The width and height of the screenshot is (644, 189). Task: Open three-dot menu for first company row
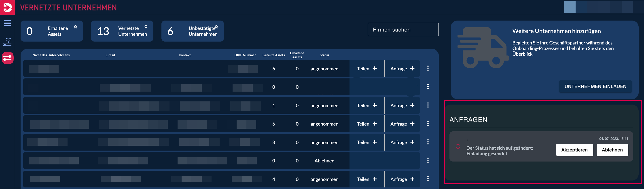click(x=428, y=68)
